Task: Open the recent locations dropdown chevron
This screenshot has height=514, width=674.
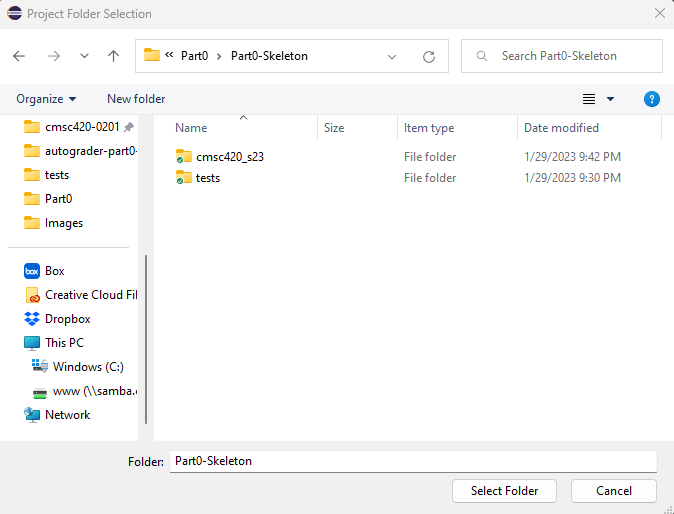Action: 84,56
